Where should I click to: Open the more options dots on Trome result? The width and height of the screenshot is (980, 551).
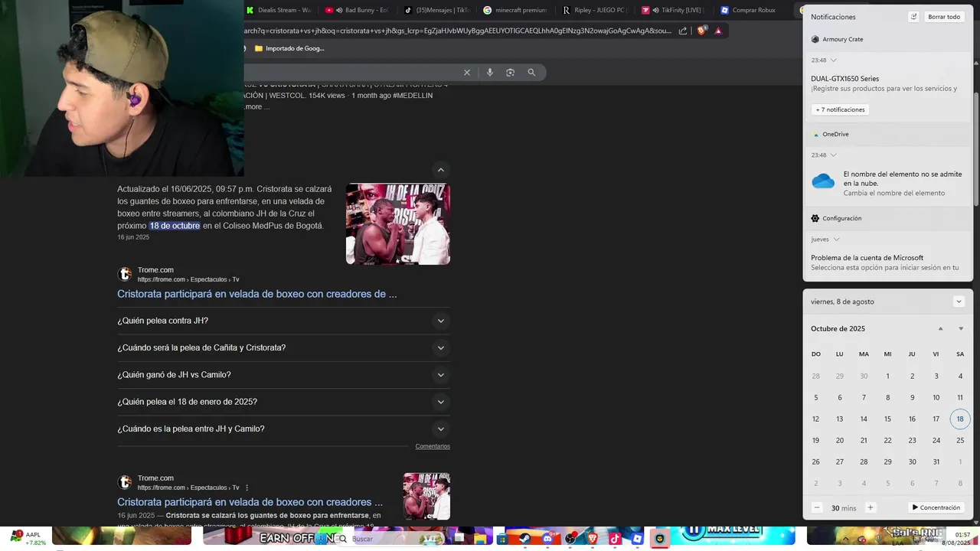247,487
